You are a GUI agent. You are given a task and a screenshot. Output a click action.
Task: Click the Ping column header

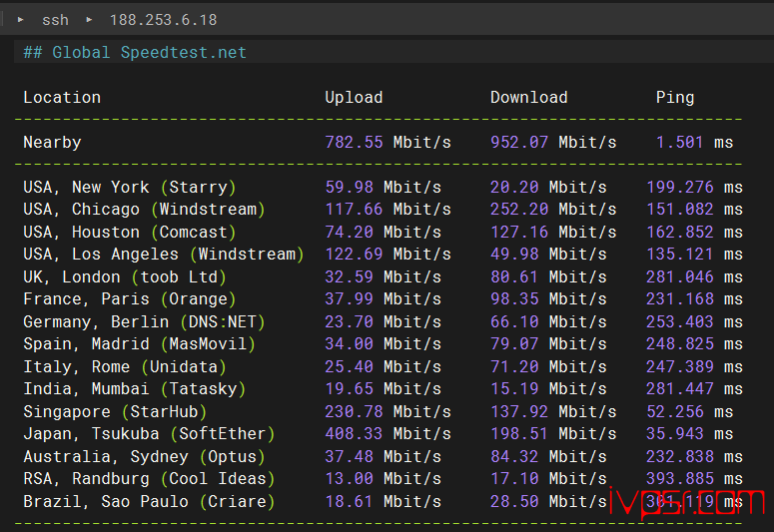(675, 97)
